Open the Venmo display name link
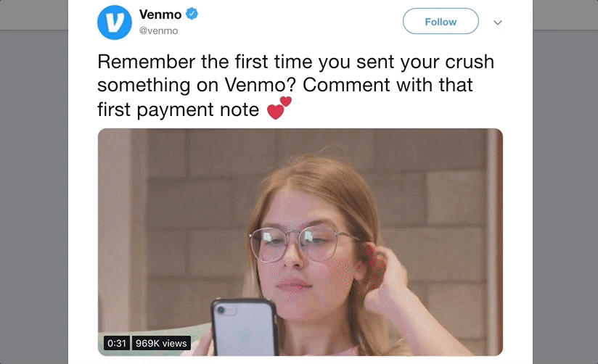Image resolution: width=598 pixels, height=364 pixels. click(160, 15)
